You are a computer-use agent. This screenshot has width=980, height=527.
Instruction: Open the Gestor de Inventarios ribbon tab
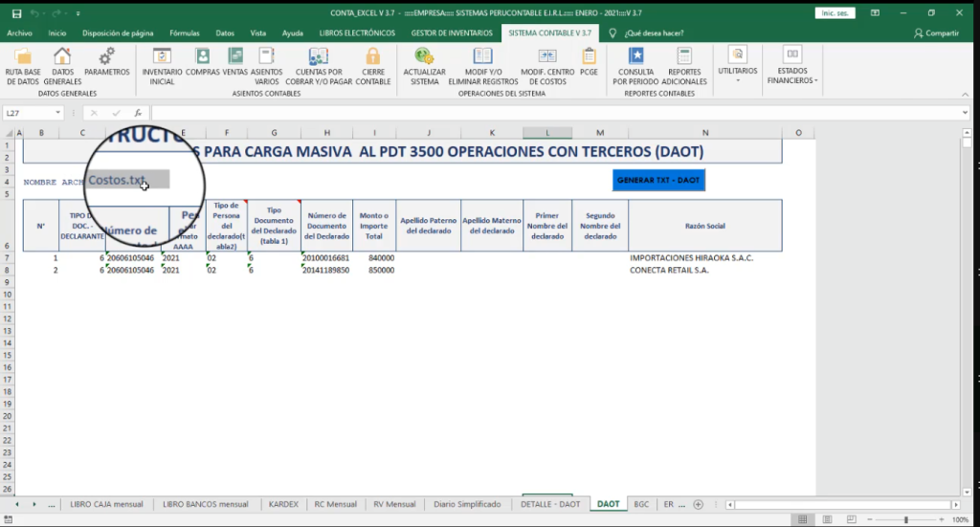(x=452, y=33)
